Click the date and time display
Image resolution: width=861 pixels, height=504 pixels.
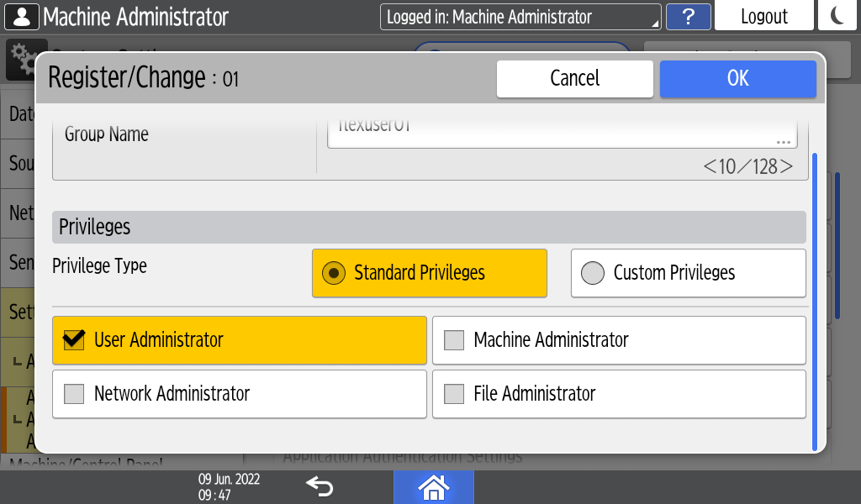pyautogui.click(x=229, y=486)
